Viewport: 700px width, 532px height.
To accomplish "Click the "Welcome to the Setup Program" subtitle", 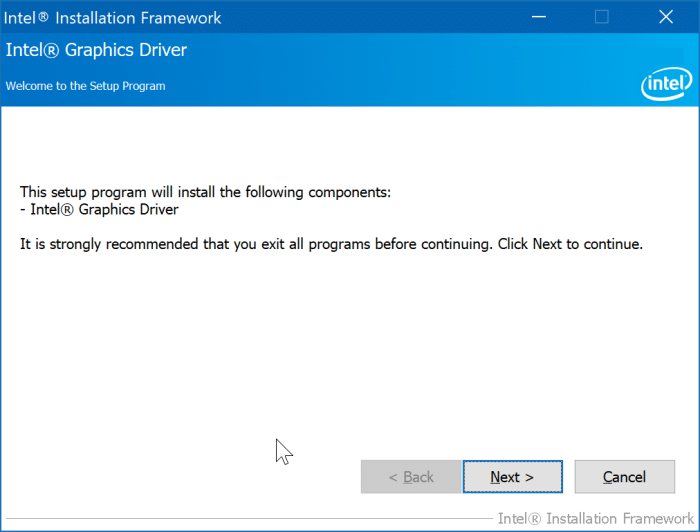I will click(x=85, y=86).
